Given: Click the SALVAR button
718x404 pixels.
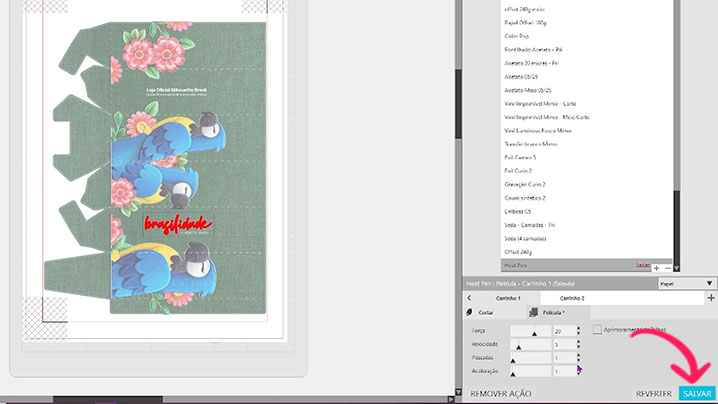Looking at the screenshot, I should [x=697, y=393].
